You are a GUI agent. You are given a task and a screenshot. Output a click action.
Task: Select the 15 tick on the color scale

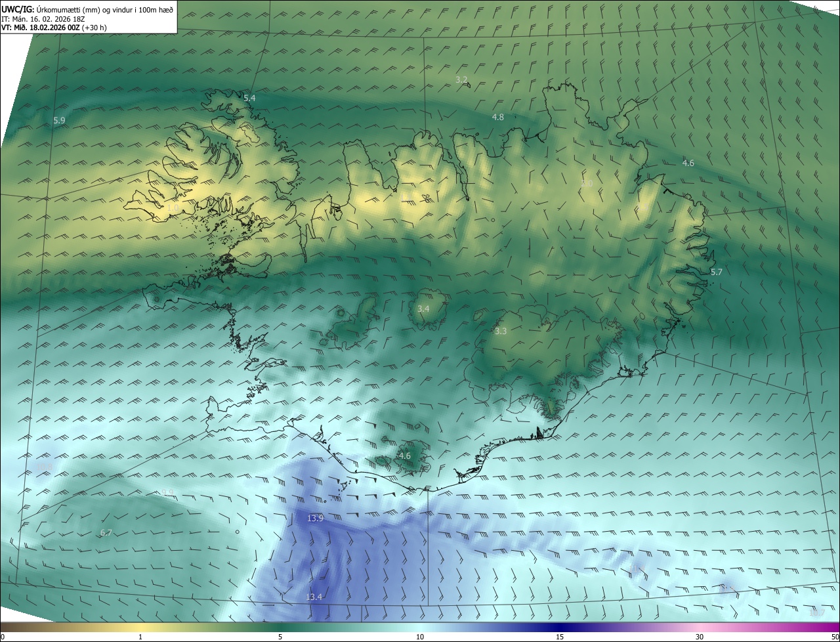click(560, 637)
